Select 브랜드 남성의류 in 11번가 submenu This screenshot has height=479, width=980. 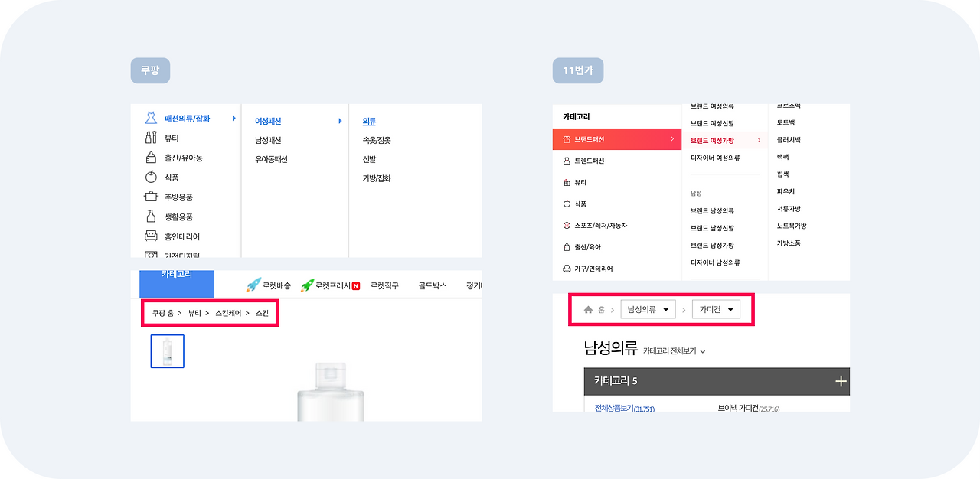(x=712, y=210)
